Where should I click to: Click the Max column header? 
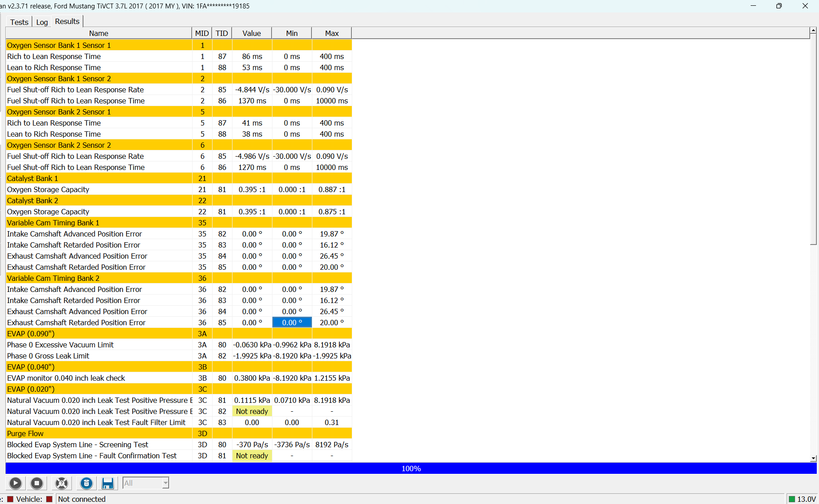tap(332, 33)
